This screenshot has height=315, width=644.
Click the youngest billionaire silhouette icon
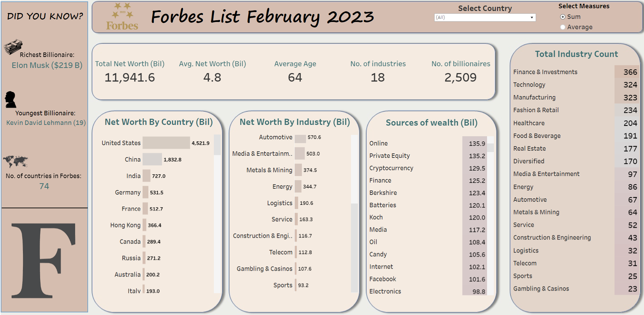(x=11, y=100)
